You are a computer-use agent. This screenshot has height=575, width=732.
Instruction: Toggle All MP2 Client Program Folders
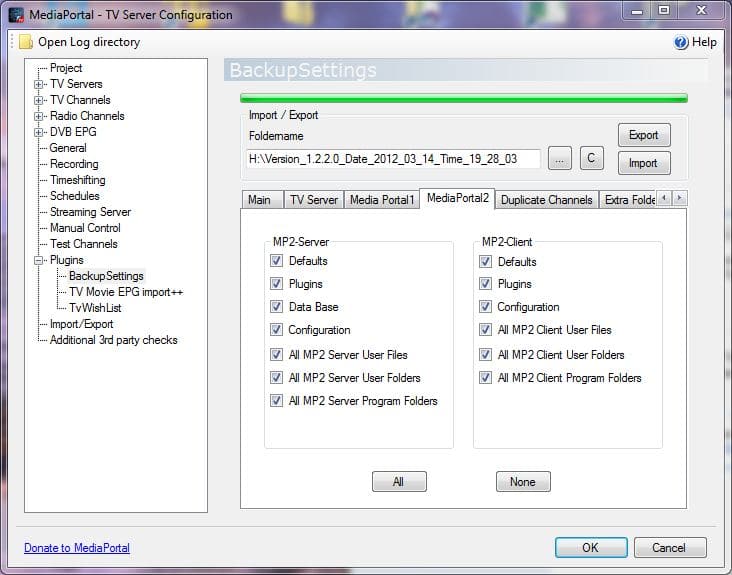pos(486,377)
